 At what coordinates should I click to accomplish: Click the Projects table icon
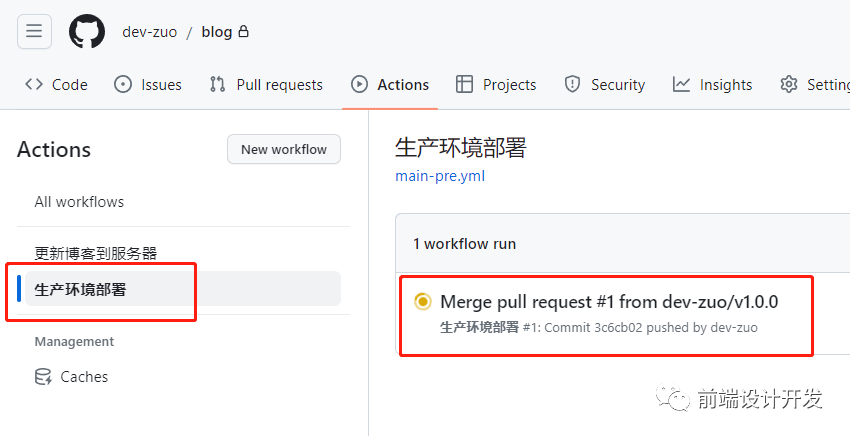point(464,85)
